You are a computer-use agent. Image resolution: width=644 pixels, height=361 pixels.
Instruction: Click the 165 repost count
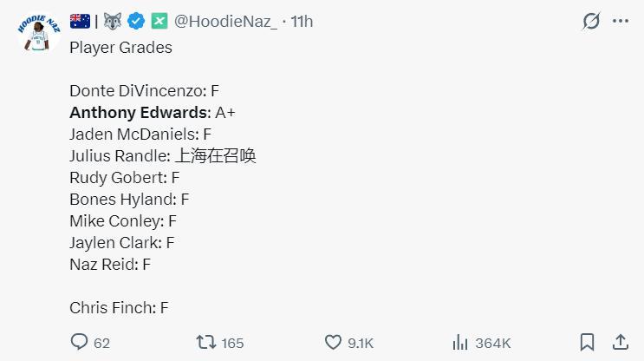click(232, 344)
